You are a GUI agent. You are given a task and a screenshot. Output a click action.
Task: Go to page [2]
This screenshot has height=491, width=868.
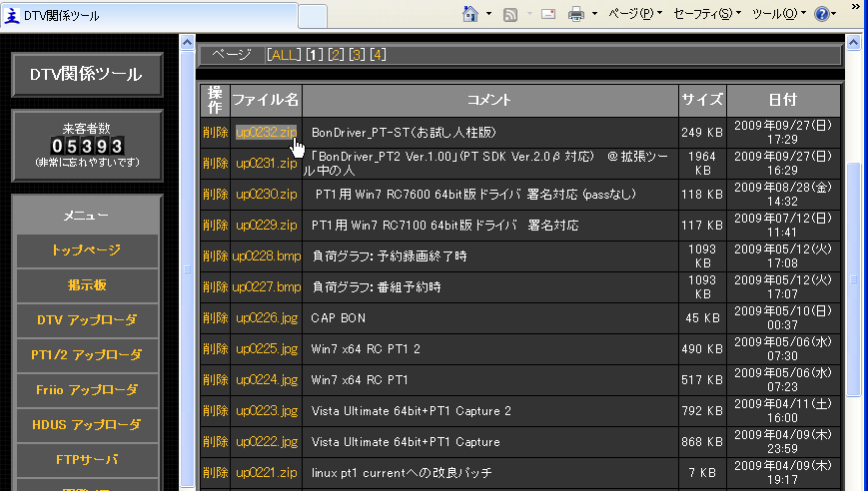[x=336, y=55]
